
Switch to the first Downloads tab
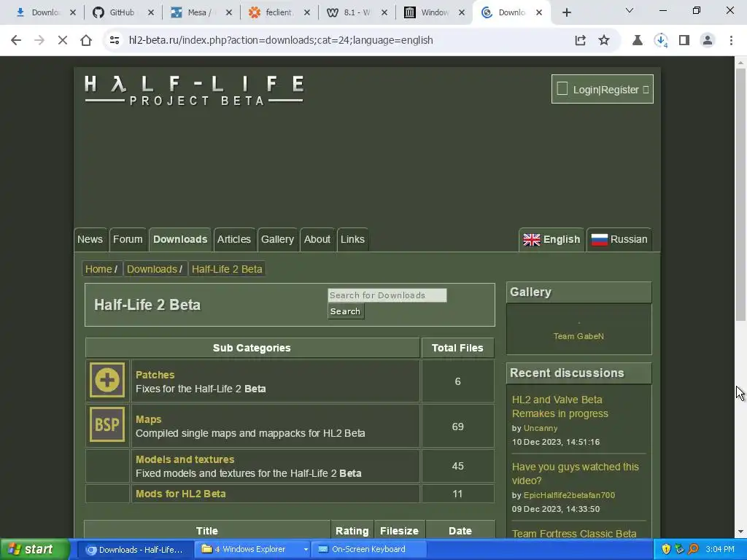point(44,13)
